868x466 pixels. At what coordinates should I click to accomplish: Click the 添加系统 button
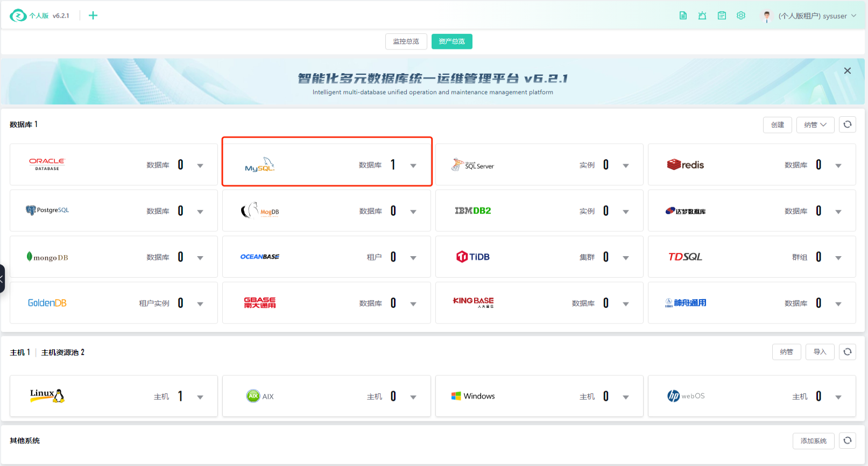tap(814, 441)
